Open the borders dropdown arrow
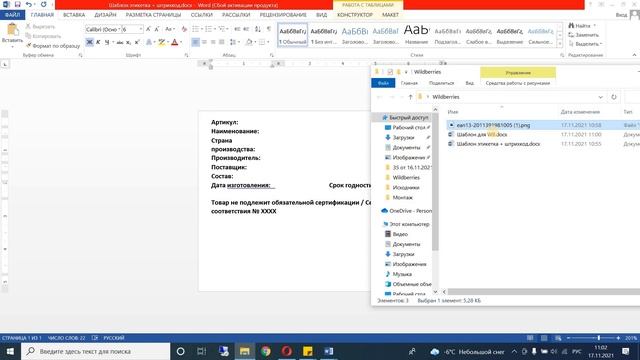 coord(269,42)
